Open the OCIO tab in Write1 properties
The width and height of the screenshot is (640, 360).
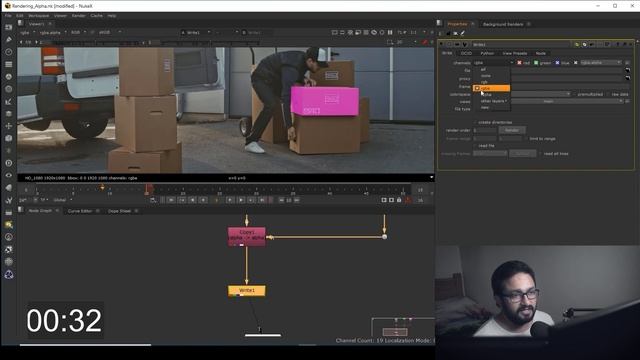point(466,53)
